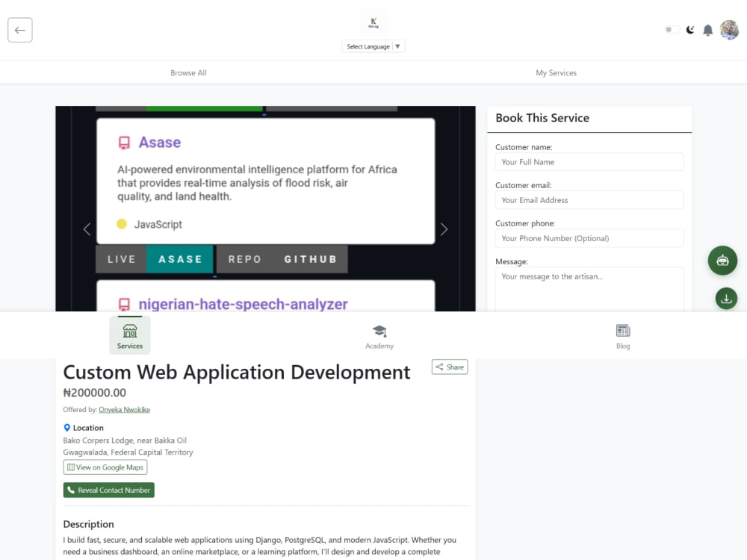Focus the Your Email Address field

coord(589,200)
